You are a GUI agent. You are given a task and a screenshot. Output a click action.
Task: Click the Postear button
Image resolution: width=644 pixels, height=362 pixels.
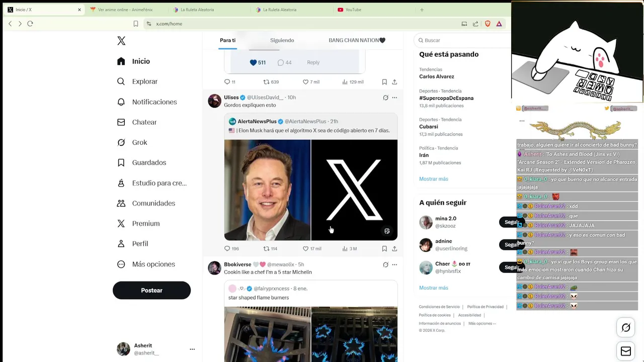(x=151, y=290)
